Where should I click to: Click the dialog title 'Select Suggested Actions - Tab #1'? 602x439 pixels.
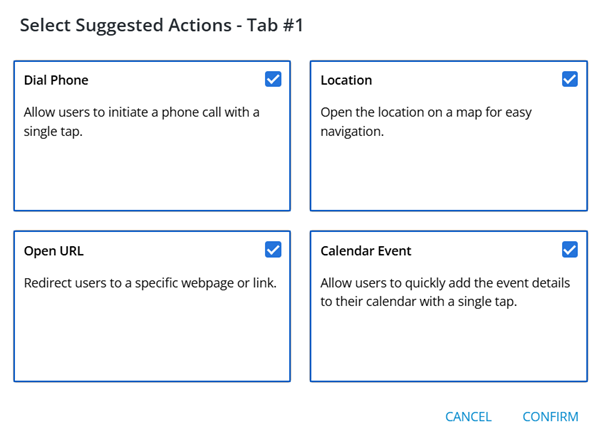pos(162,25)
